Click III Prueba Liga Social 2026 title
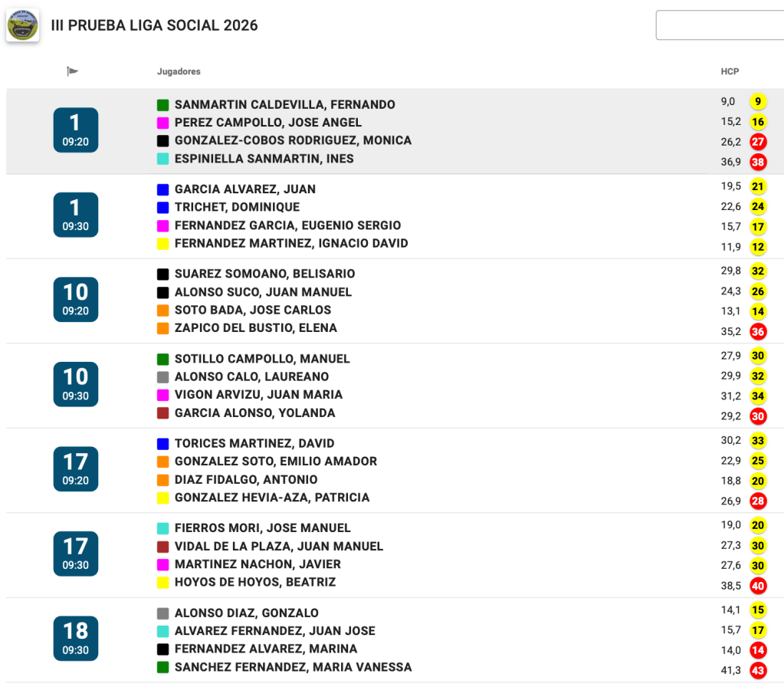The width and height of the screenshot is (784, 687). (154, 25)
